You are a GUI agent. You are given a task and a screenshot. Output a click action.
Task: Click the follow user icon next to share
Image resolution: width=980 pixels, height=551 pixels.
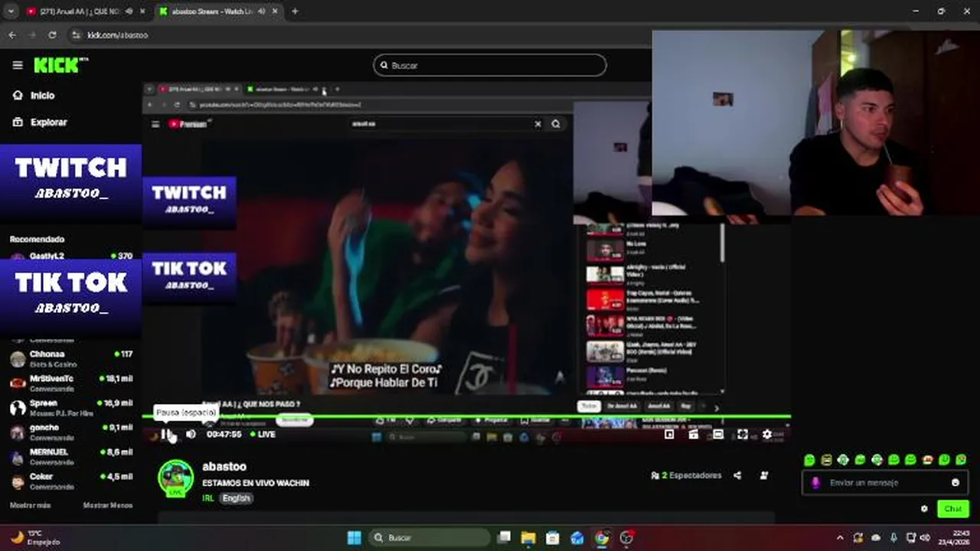[764, 475]
